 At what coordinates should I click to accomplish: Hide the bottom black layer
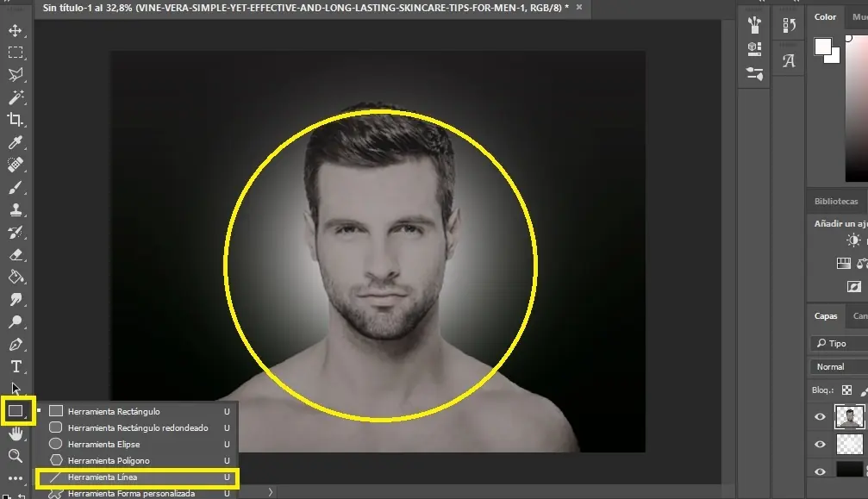820,471
